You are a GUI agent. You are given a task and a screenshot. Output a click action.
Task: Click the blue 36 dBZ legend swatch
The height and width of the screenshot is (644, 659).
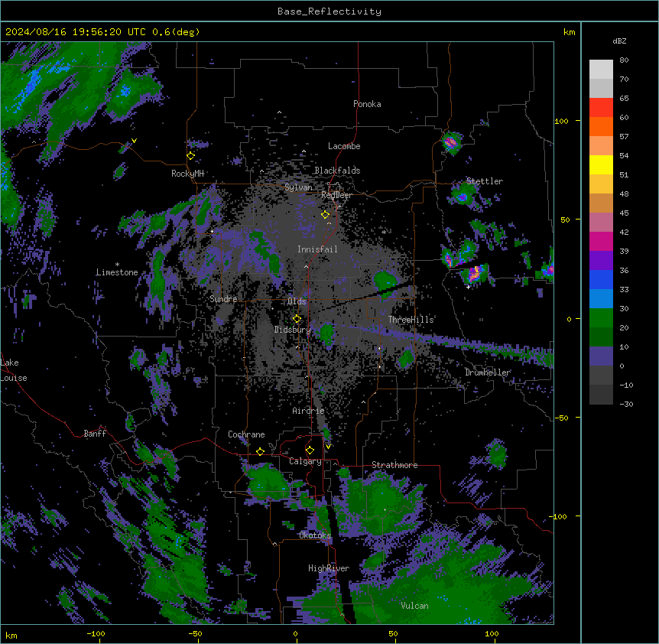coord(601,279)
